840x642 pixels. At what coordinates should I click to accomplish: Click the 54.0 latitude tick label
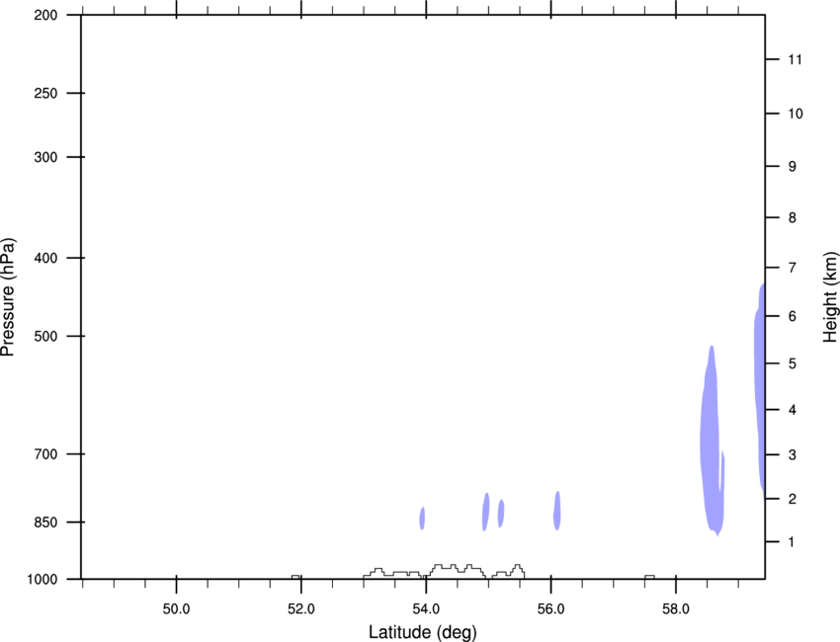(426, 609)
